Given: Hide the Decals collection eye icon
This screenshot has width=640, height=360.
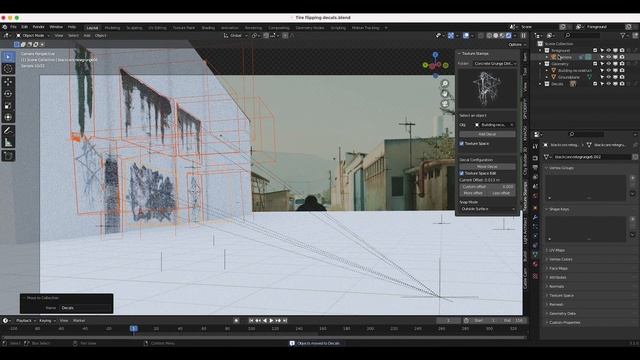Looking at the screenshot, I should point(608,84).
